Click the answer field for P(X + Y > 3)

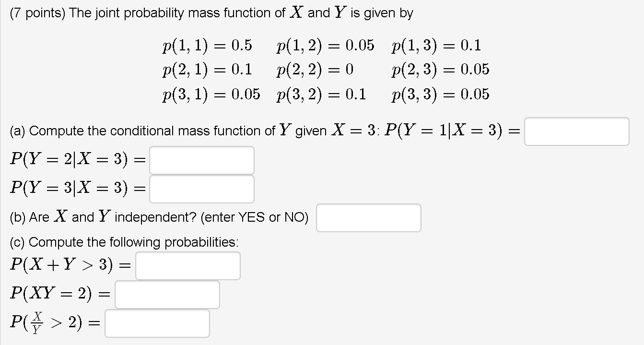(x=188, y=265)
